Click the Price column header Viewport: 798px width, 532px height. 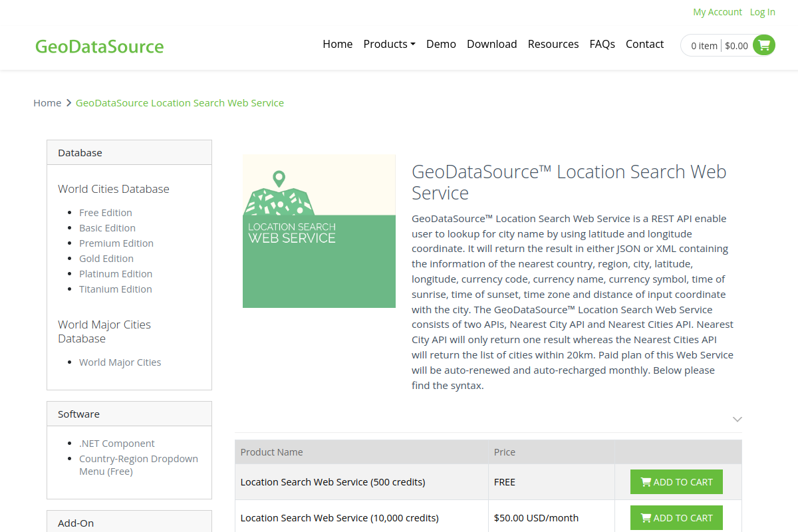point(552,452)
